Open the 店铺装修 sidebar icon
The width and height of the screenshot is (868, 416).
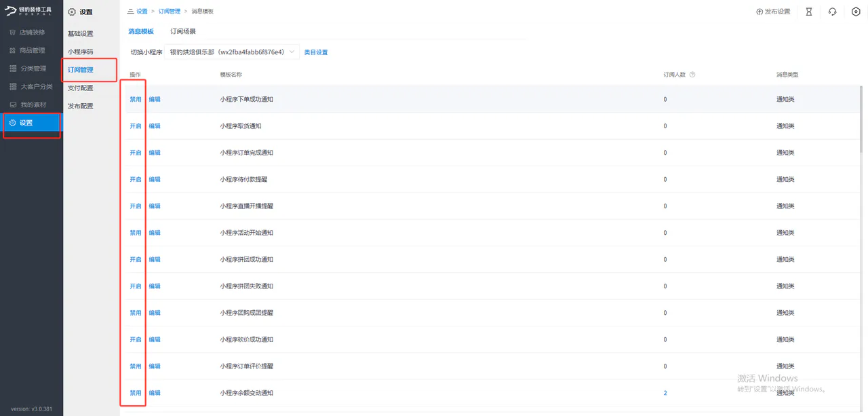(x=13, y=33)
